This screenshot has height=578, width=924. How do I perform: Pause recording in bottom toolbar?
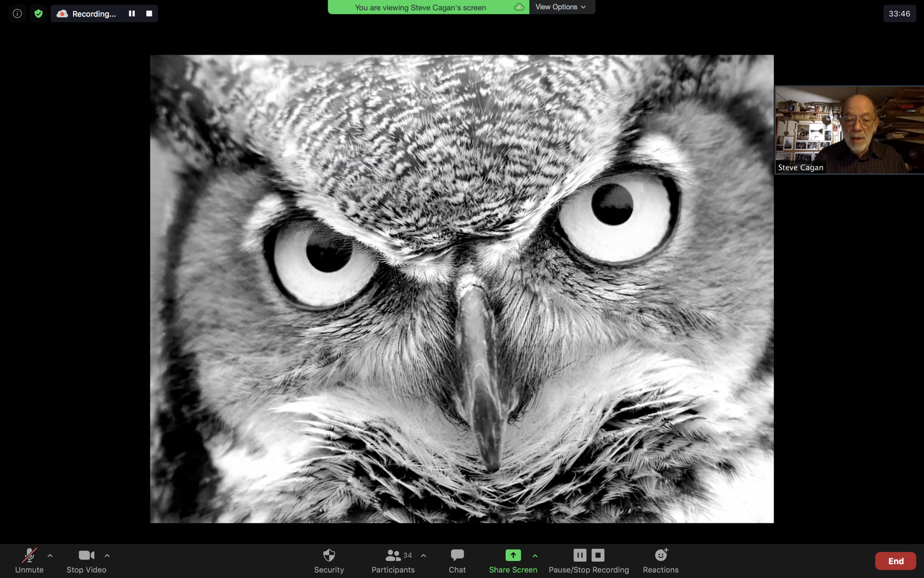580,555
